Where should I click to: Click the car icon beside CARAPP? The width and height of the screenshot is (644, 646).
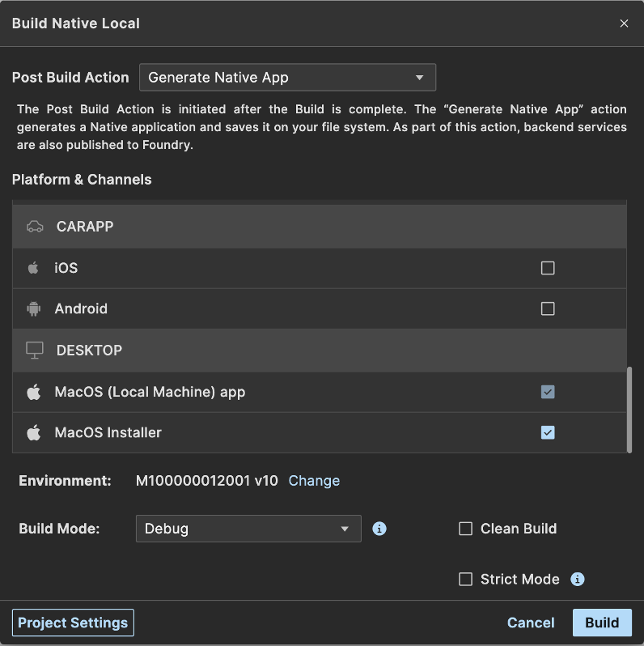point(34,227)
